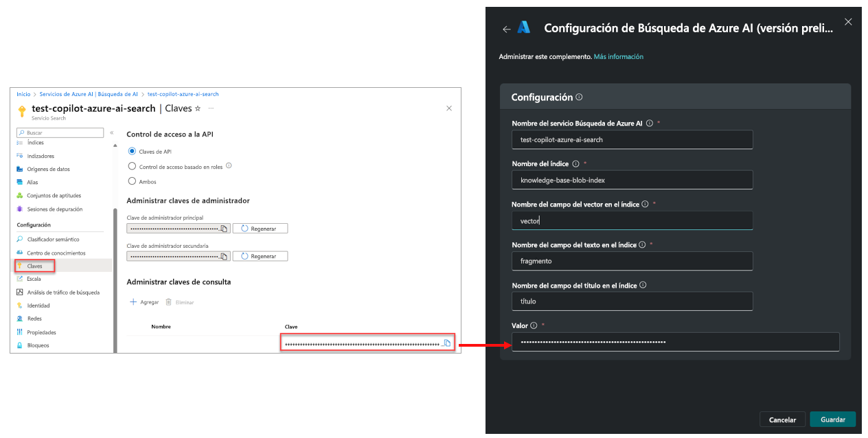This screenshot has height=438, width=868.
Task: Open the ellipsis menu next to Claves
Action: 211,108
